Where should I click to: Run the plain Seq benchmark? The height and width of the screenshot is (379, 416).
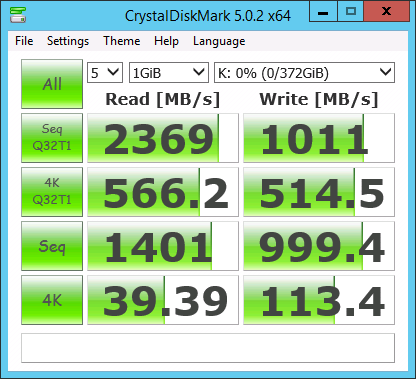[x=52, y=246]
